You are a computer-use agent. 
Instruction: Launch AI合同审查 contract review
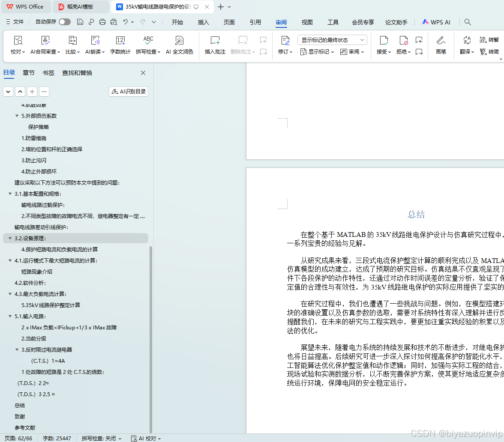coord(45,45)
